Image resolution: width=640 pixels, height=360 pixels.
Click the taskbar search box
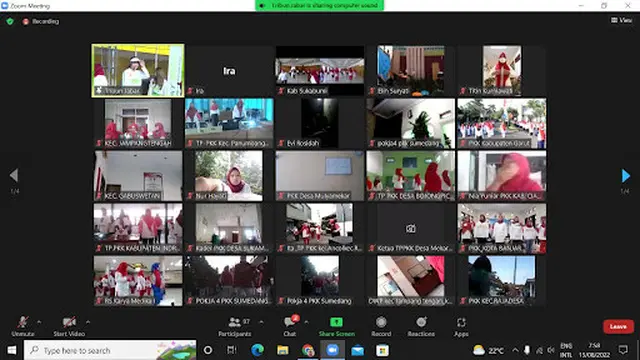110,350
